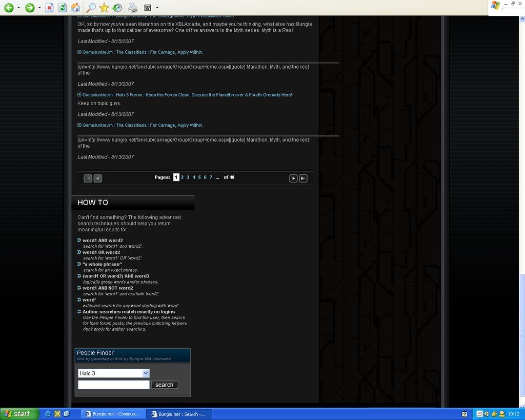Click the green Back arrow button

pyautogui.click(x=8, y=8)
